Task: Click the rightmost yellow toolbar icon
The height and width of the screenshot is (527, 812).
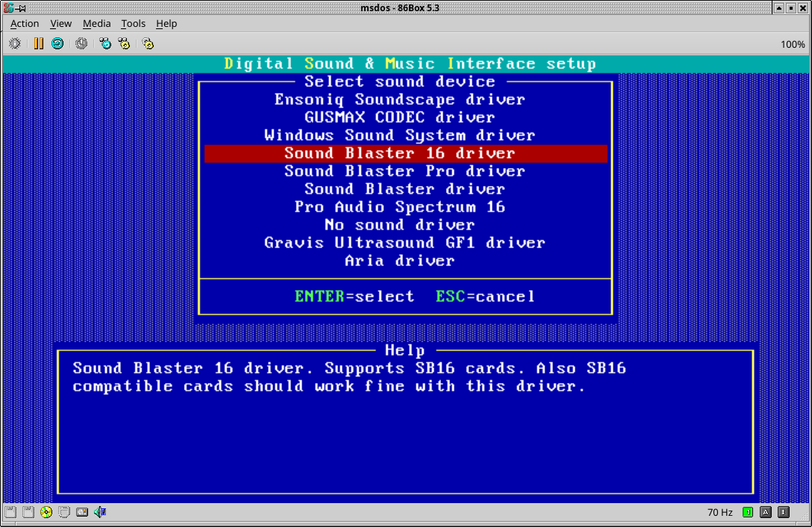Action: [x=148, y=43]
